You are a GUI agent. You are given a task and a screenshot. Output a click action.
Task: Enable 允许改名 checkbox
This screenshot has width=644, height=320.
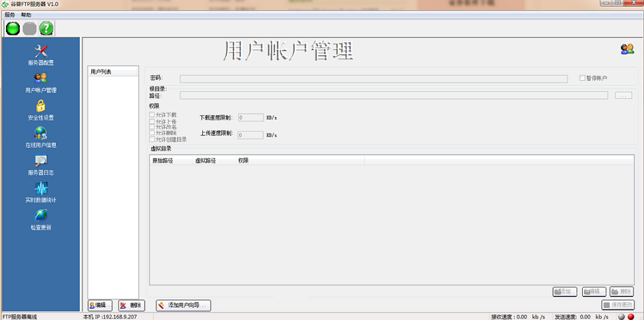[x=152, y=127]
